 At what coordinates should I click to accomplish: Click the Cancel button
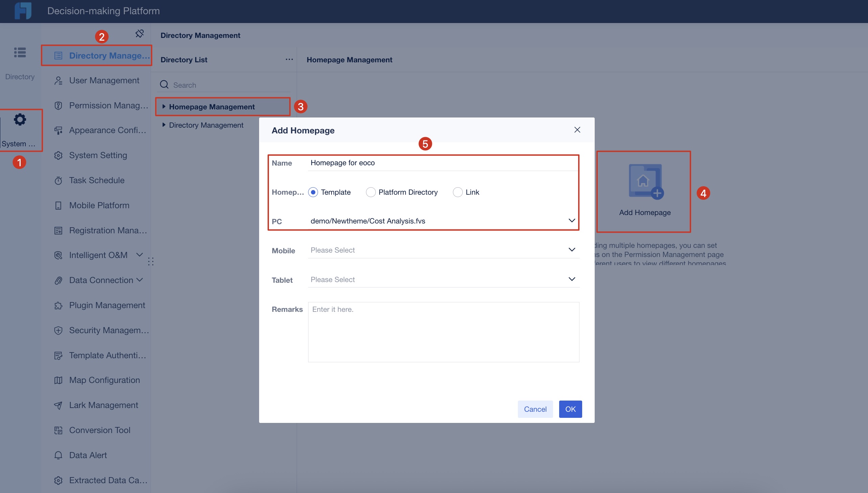535,409
